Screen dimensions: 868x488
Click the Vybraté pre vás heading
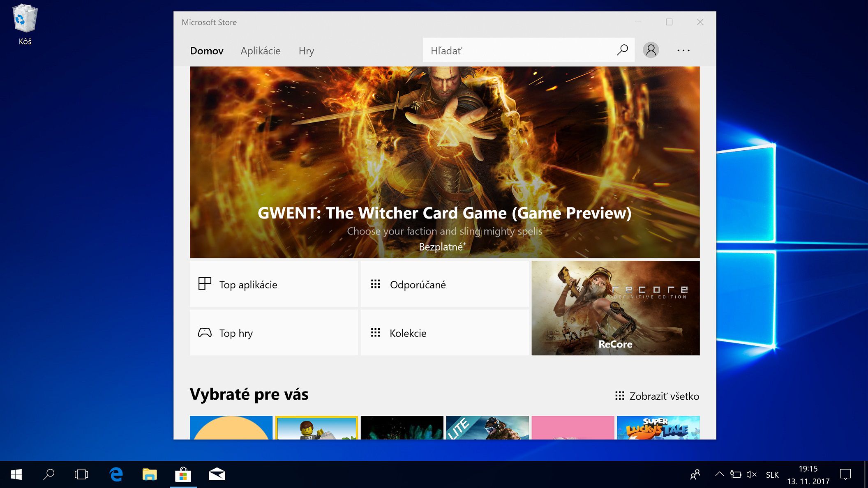[249, 394]
